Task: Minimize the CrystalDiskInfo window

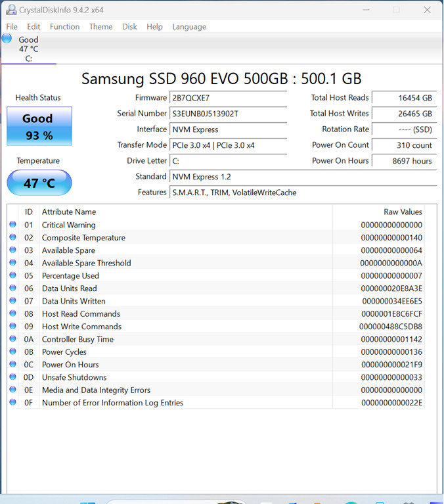Action: coord(366,10)
